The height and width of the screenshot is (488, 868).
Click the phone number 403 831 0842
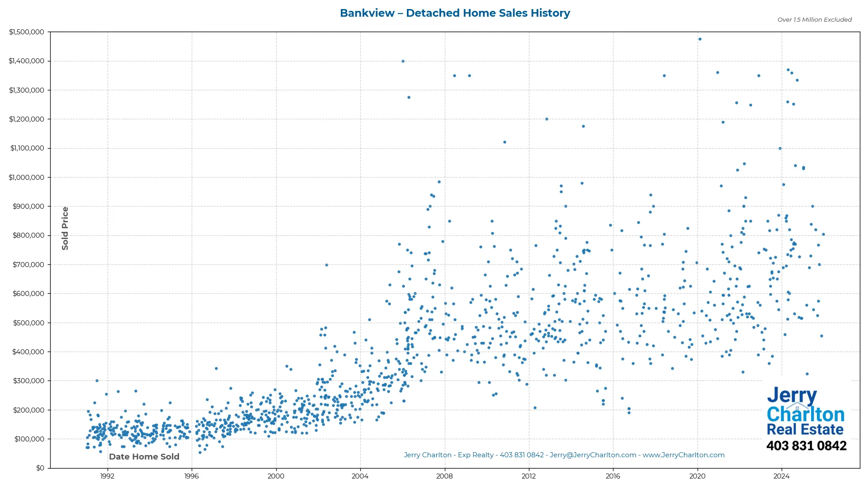pos(807,446)
